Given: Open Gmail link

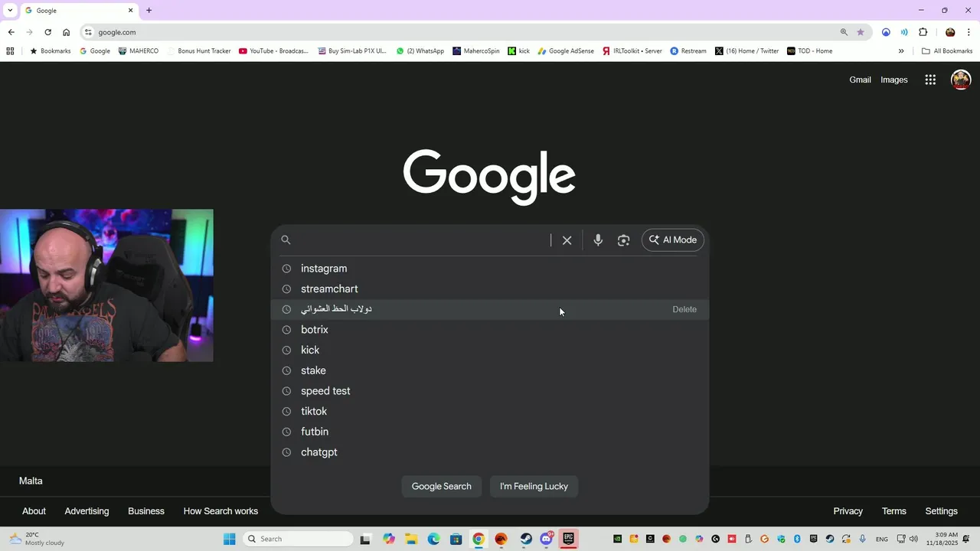Looking at the screenshot, I should point(860,80).
